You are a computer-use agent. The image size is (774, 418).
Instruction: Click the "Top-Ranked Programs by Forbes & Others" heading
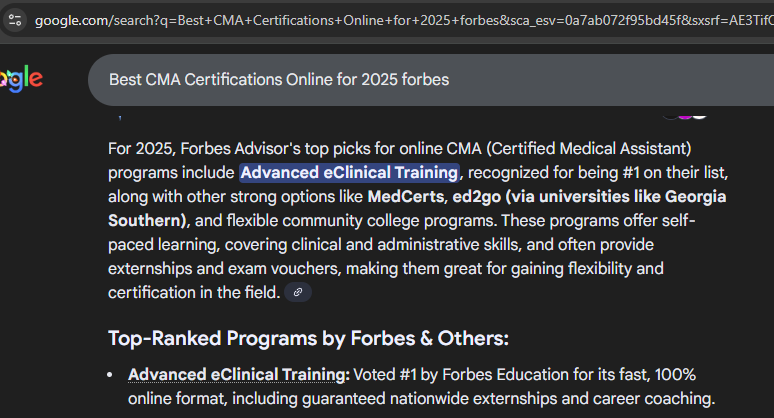point(308,338)
